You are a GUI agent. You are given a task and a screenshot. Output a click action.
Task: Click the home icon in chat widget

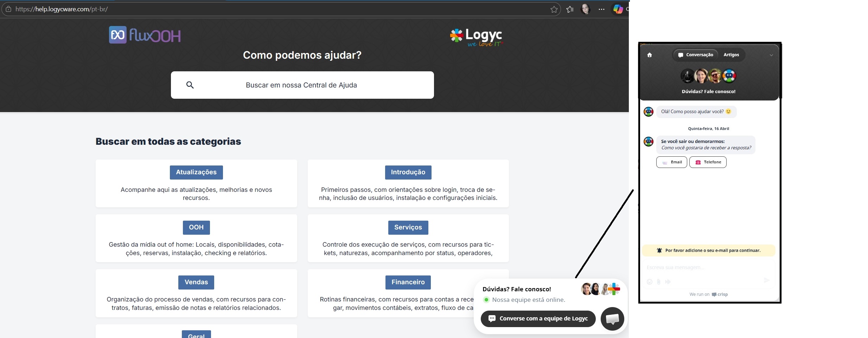tap(650, 55)
